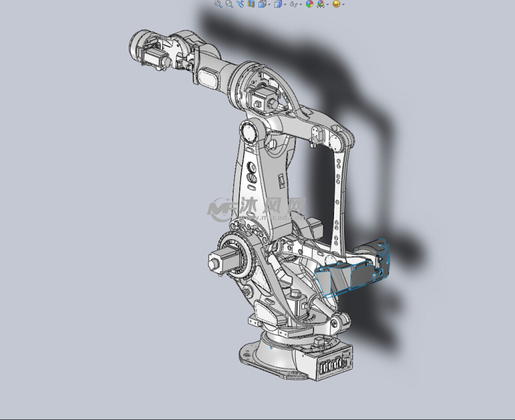Open the Hide/Show Items dropdown arrow

tap(300, 5)
